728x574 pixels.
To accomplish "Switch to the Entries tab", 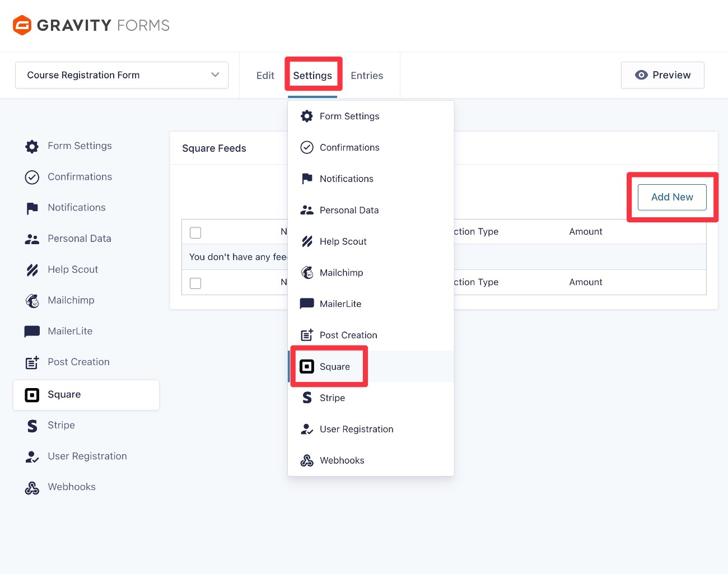I will point(367,75).
